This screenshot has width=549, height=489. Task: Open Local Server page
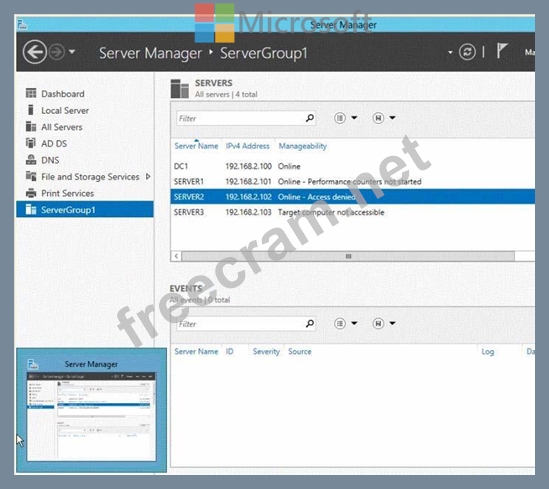[x=65, y=111]
